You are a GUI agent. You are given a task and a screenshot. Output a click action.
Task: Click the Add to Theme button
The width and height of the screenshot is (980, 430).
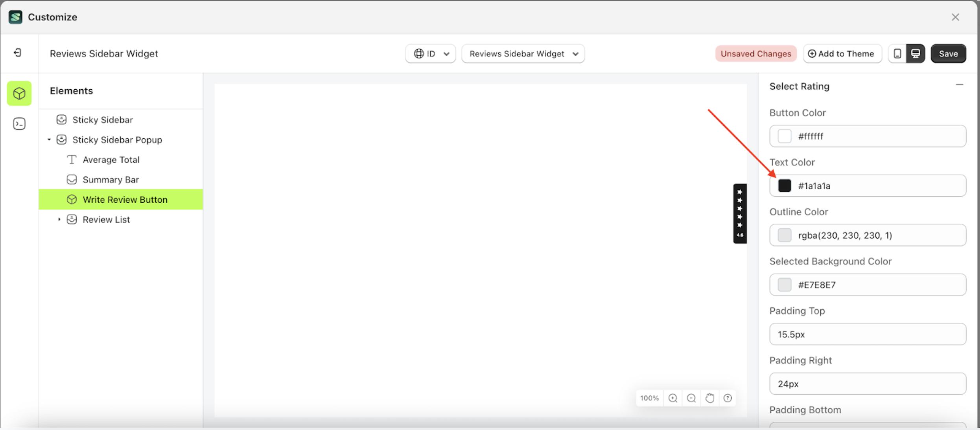[842, 53]
